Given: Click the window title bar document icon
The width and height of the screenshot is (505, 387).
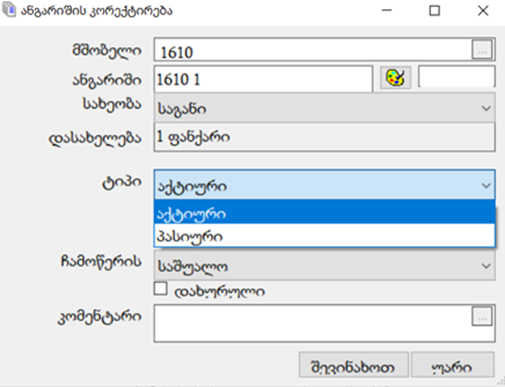Looking at the screenshot, I should [x=9, y=10].
